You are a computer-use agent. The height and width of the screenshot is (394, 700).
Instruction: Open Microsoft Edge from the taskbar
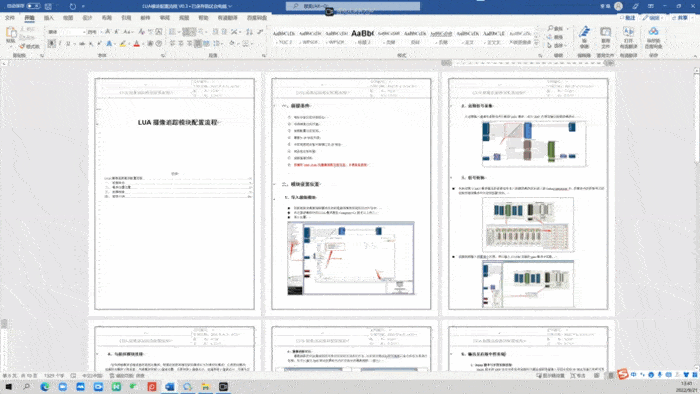[x=45, y=387]
